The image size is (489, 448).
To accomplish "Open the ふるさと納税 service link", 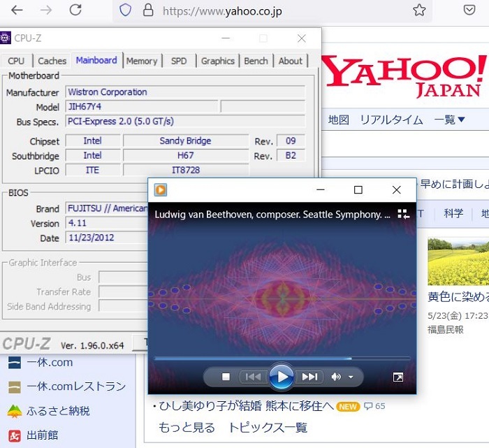I will point(58,411).
